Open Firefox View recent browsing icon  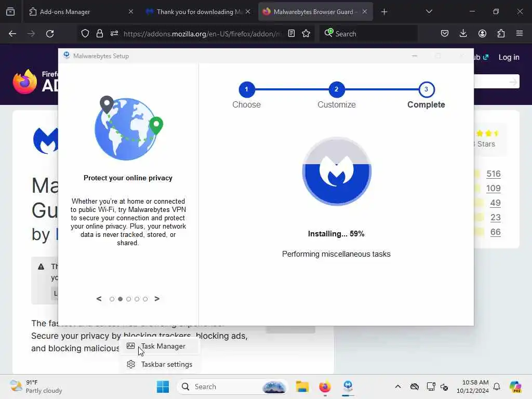click(10, 12)
